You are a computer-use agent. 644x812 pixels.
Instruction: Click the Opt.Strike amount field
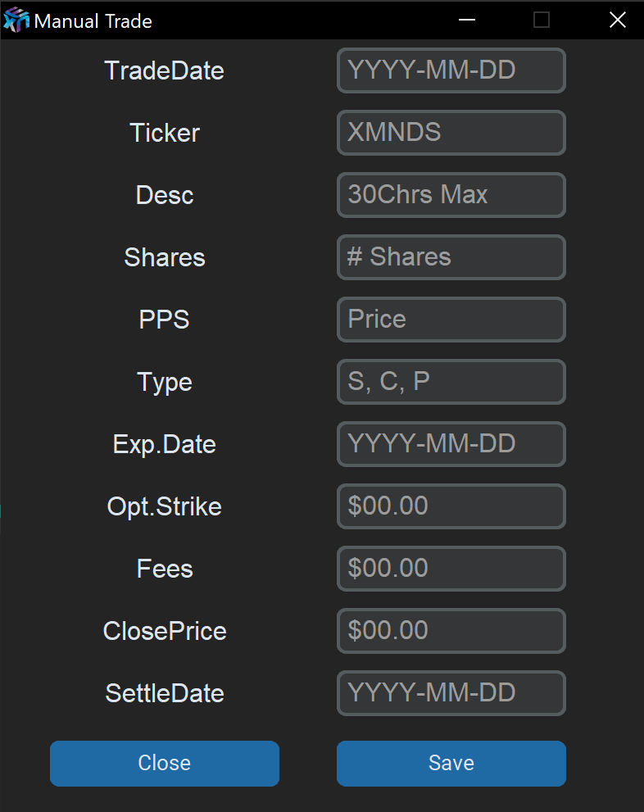(x=451, y=506)
